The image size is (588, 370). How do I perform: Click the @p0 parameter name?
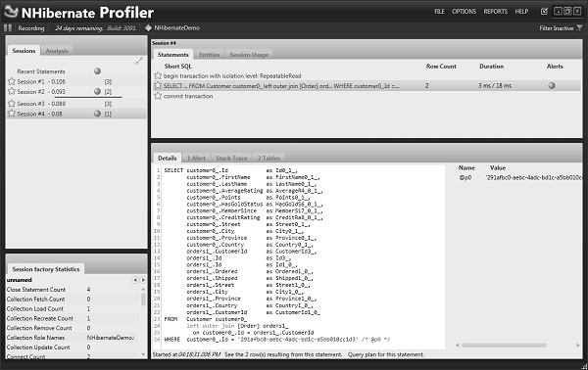pyautogui.click(x=465, y=177)
